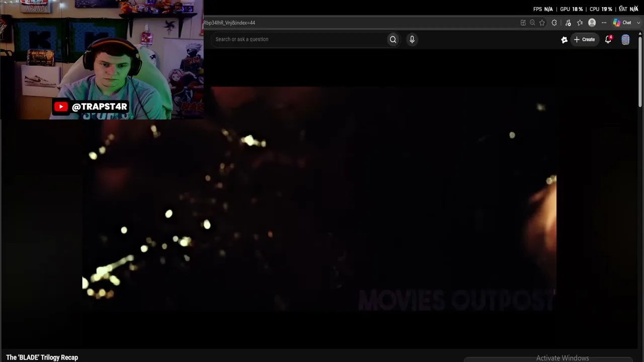Viewport: 644px width, 362px height.
Task: Focus the 'Search or ask a question' field
Action: click(299, 39)
